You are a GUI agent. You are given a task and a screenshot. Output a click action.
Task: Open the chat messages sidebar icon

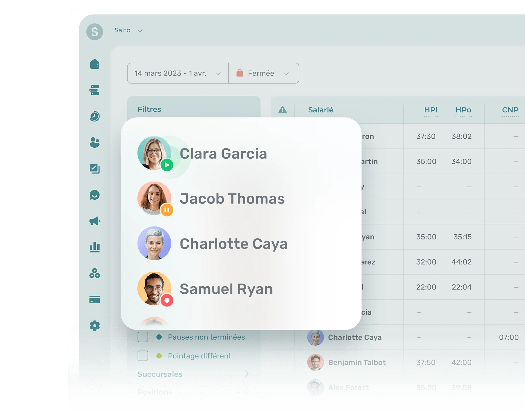[95, 195]
